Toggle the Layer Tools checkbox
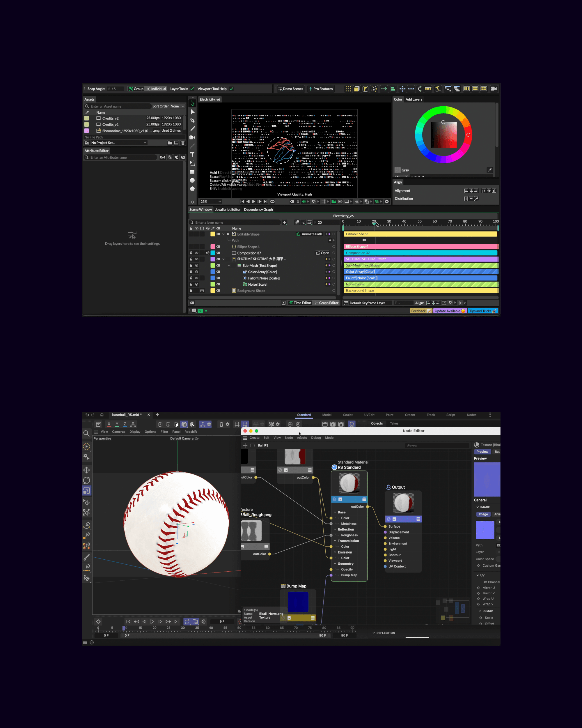The width and height of the screenshot is (582, 728). click(192, 89)
